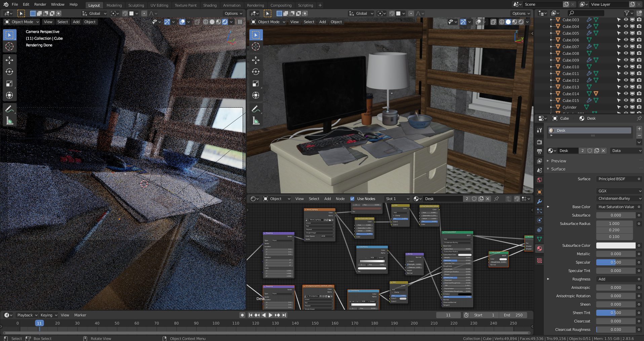Adjust the Specular slider

click(616, 262)
